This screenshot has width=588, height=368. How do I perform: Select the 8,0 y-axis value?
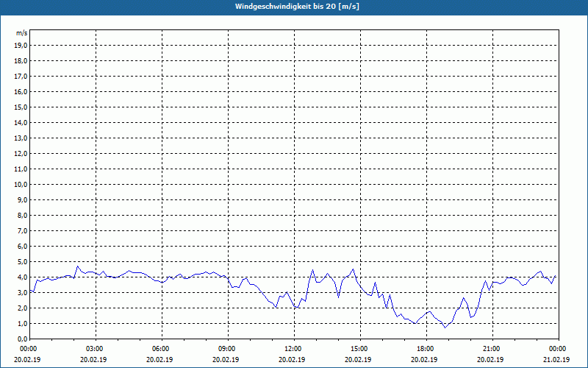pos(22,215)
